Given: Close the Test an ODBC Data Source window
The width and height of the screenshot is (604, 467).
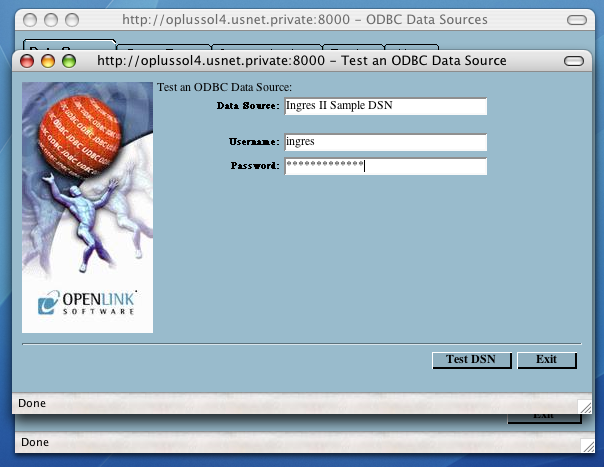Looking at the screenshot, I should [x=27, y=61].
